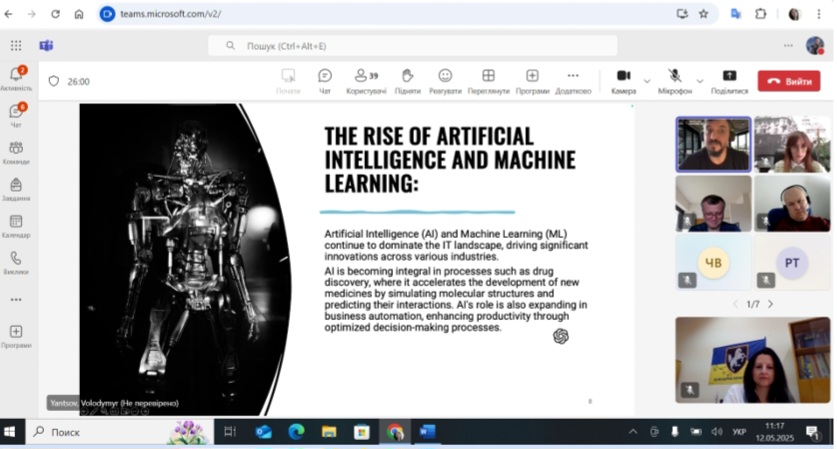This screenshot has height=449, width=837.
Task: Expand the camera options dropdown arrow
Action: tap(647, 80)
